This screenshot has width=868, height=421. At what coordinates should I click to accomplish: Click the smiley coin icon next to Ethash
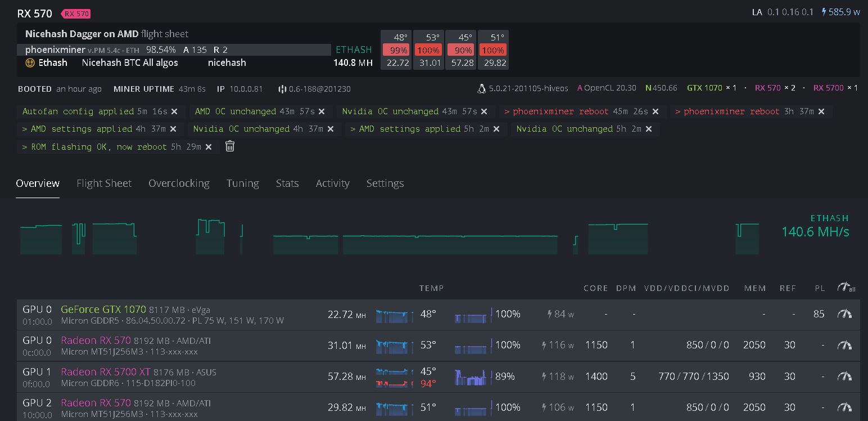[30, 63]
